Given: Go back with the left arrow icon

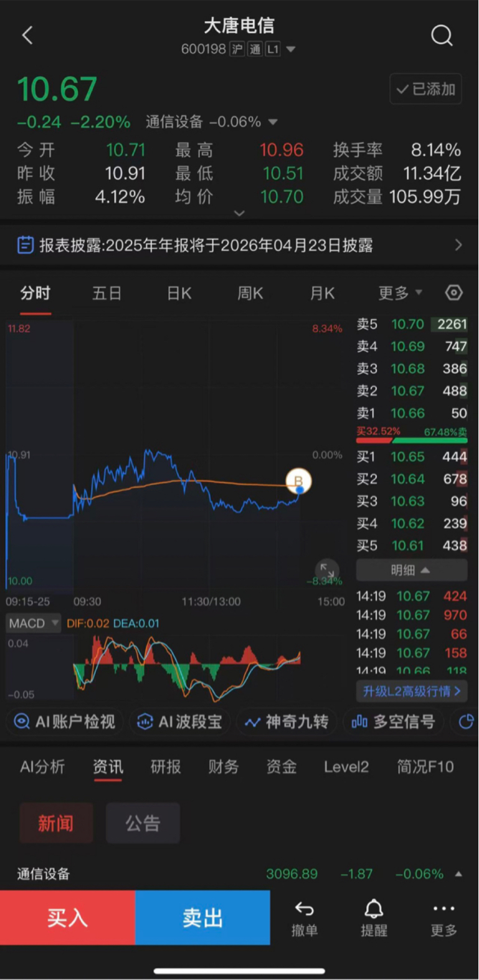Looking at the screenshot, I should pyautogui.click(x=27, y=36).
